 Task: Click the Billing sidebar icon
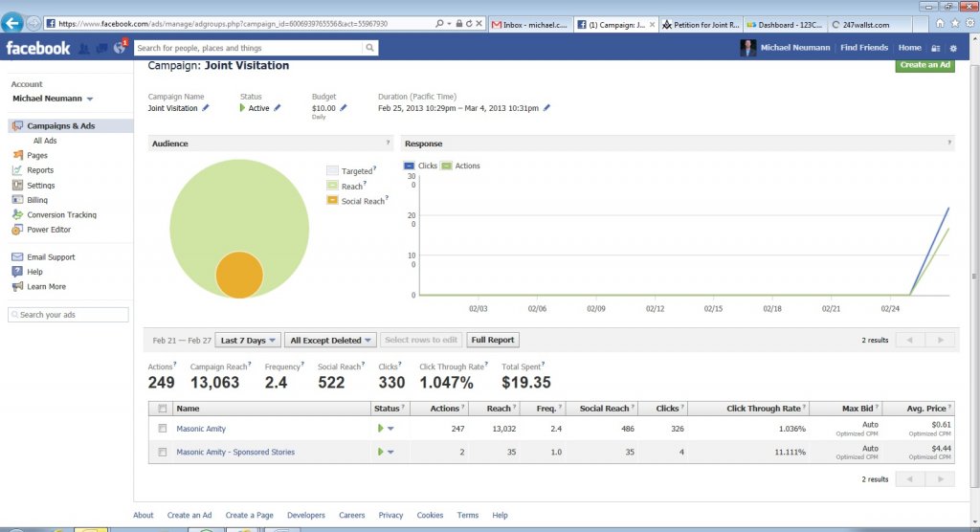tap(17, 199)
